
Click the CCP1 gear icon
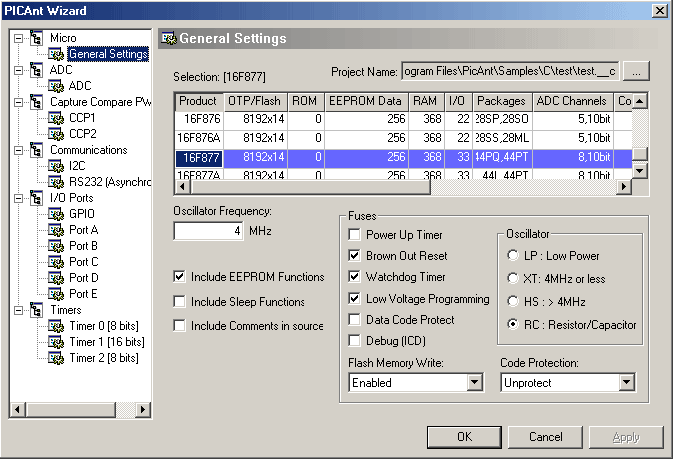tap(56, 118)
